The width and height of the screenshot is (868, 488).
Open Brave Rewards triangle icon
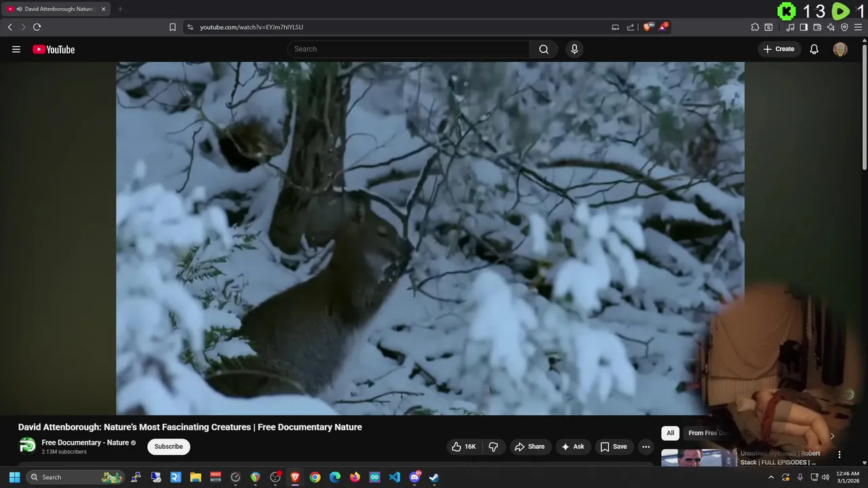click(664, 27)
